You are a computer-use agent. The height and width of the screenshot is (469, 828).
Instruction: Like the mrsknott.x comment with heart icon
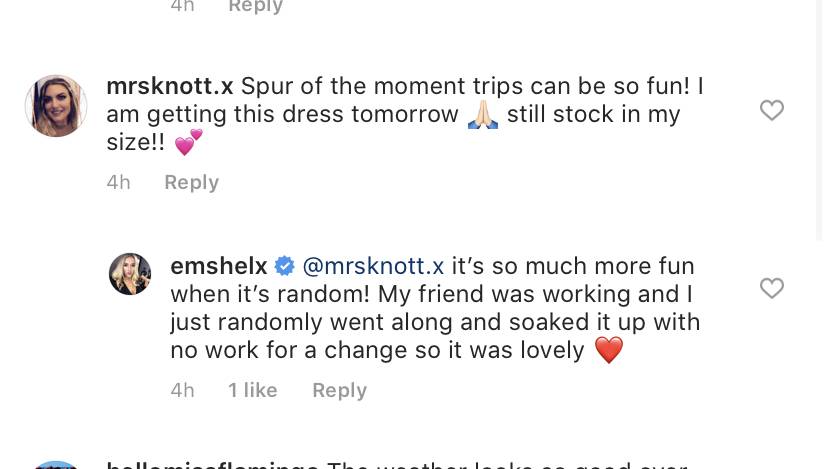pos(771,110)
